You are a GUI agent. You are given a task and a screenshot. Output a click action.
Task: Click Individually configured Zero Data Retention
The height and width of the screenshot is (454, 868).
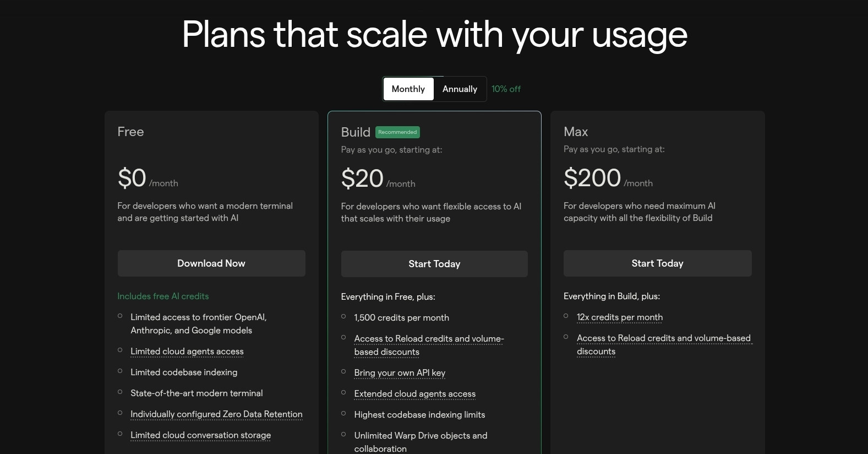[216, 414]
